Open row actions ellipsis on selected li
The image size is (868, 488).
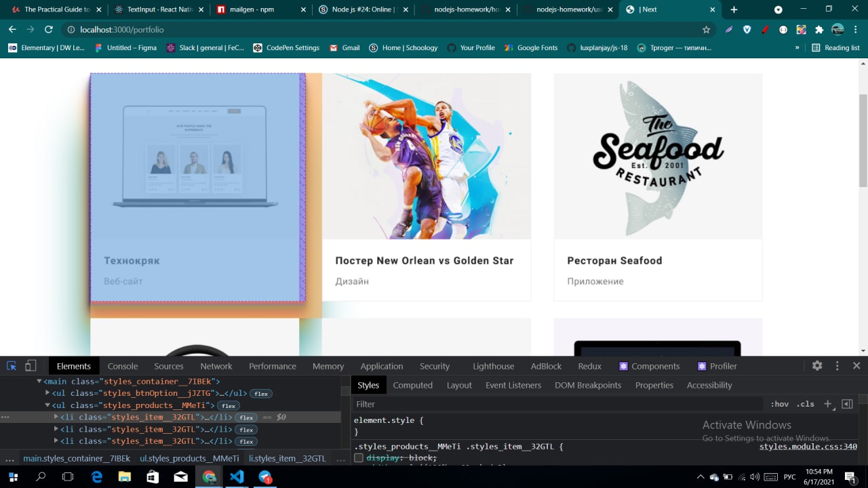click(5, 417)
